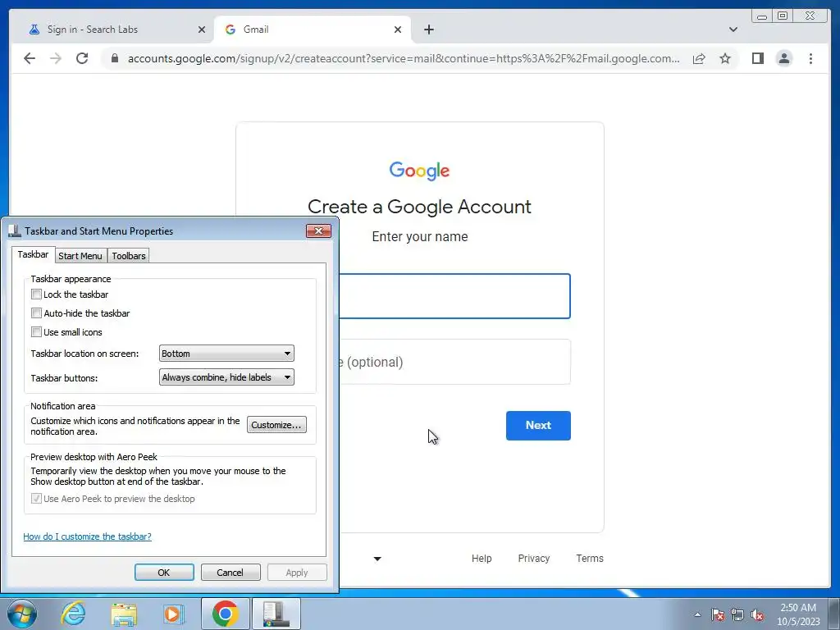Open Windows Explorer folder taskbar icon
The image size is (840, 630).
pyautogui.click(x=124, y=614)
